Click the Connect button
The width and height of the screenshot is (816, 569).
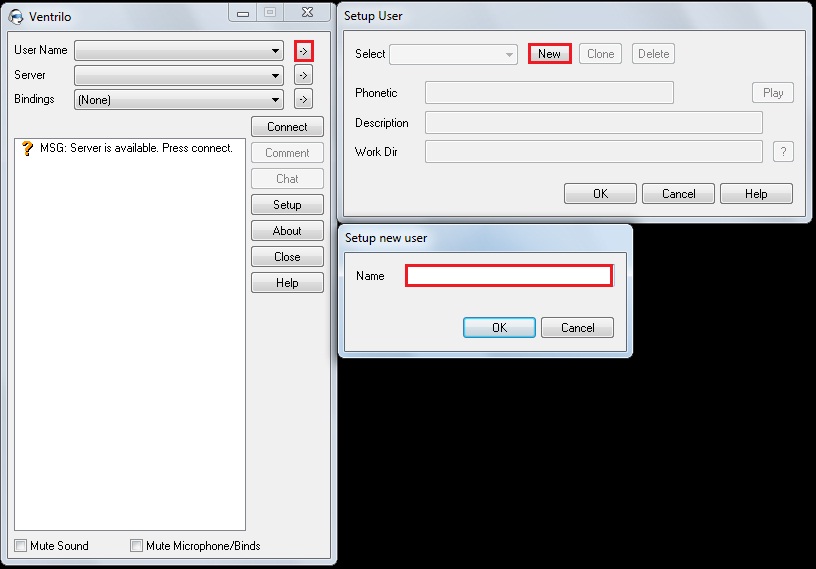tap(287, 127)
